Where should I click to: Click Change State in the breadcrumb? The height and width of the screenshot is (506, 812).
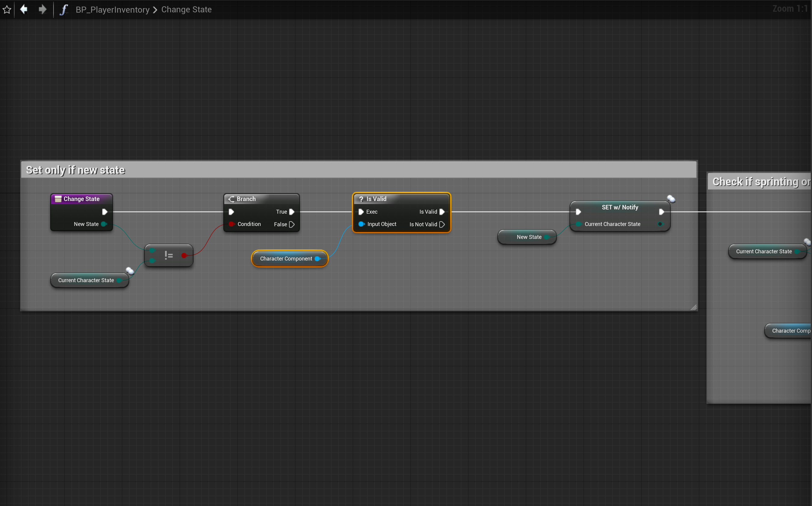coord(186,10)
